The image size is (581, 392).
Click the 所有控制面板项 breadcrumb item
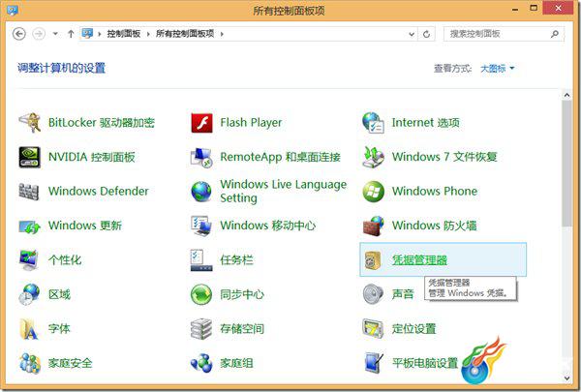pyautogui.click(x=185, y=34)
